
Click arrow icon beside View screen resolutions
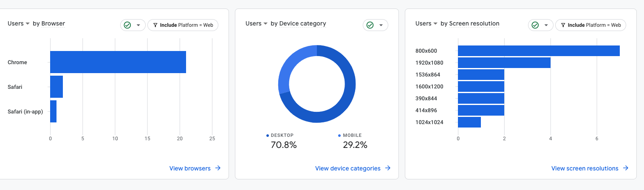point(626,168)
